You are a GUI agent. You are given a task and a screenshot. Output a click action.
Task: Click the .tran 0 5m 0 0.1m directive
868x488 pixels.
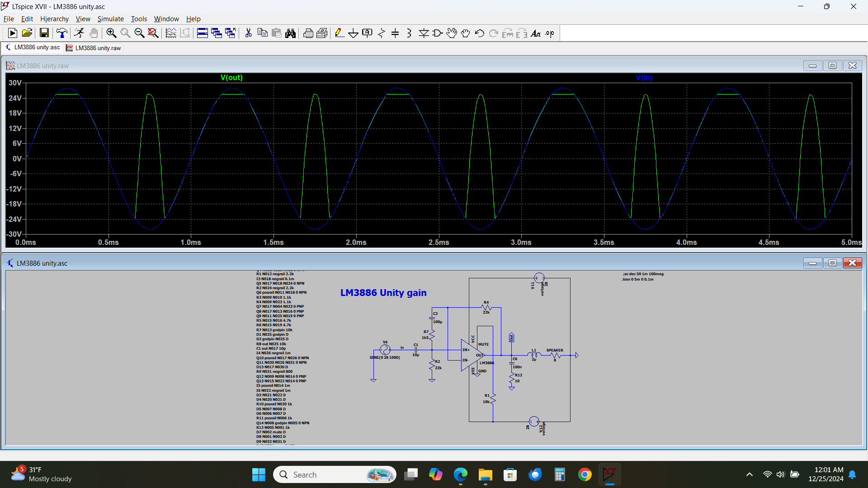coord(637,279)
